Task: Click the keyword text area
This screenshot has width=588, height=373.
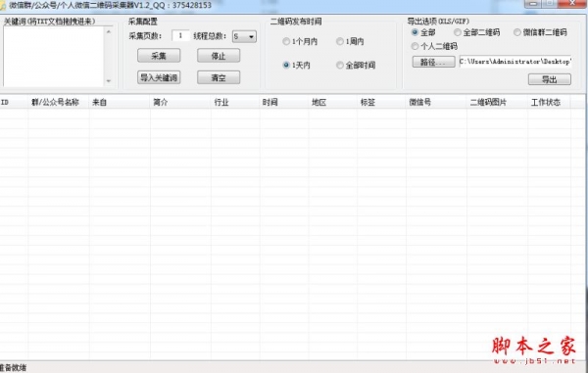Action: pyautogui.click(x=54, y=57)
